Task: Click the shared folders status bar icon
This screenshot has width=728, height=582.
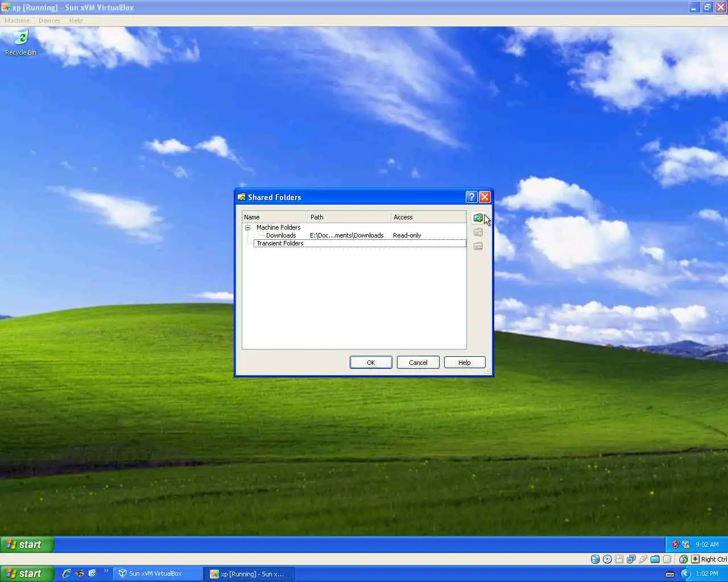Action: pos(655,559)
